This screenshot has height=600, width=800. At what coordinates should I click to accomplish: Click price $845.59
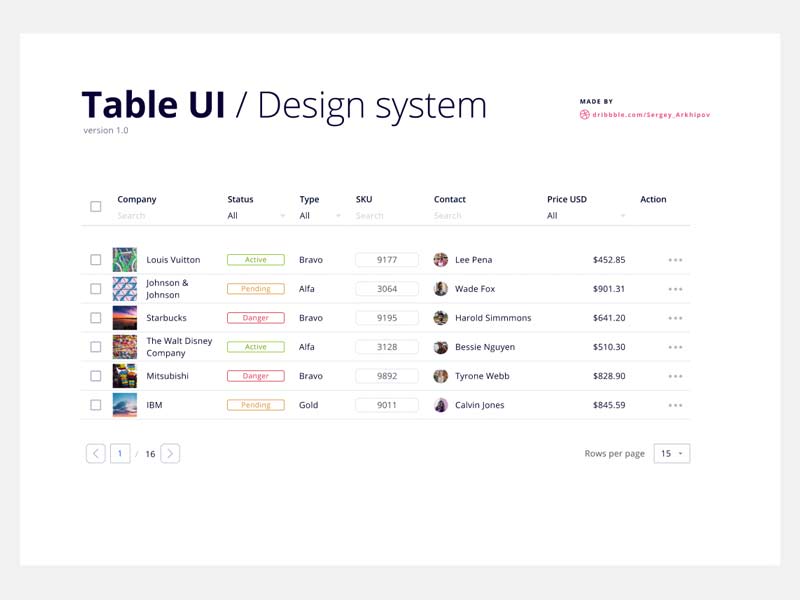[x=609, y=405]
